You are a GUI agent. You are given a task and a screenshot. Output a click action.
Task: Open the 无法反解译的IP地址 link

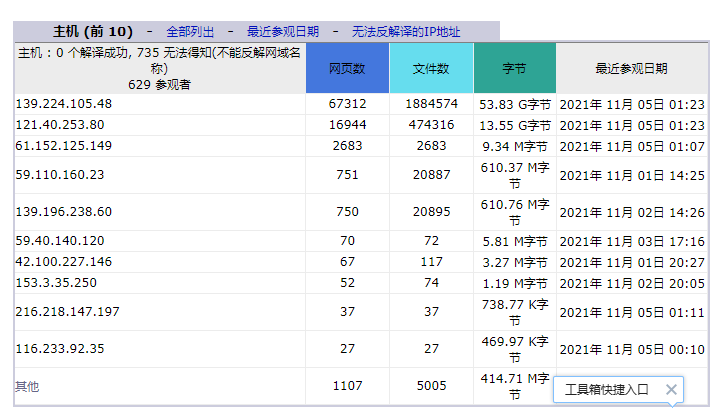click(x=406, y=32)
